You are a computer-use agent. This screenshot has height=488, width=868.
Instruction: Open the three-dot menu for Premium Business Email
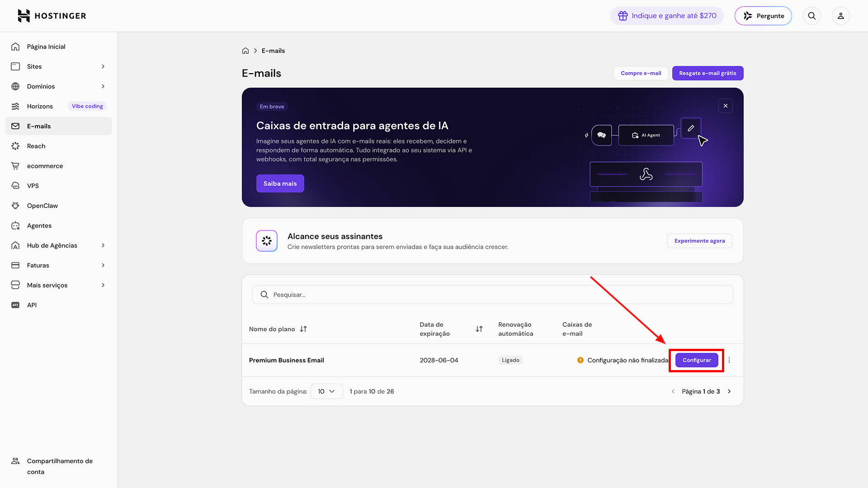pyautogui.click(x=729, y=360)
